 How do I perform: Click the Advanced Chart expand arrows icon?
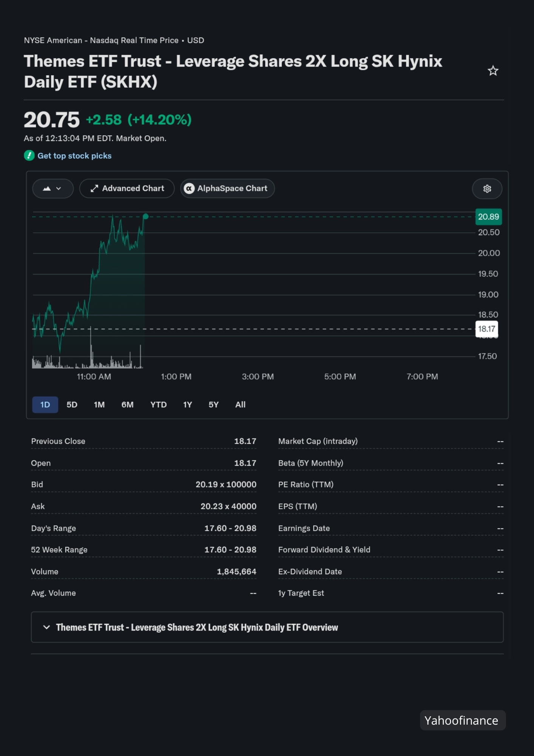[x=94, y=188]
